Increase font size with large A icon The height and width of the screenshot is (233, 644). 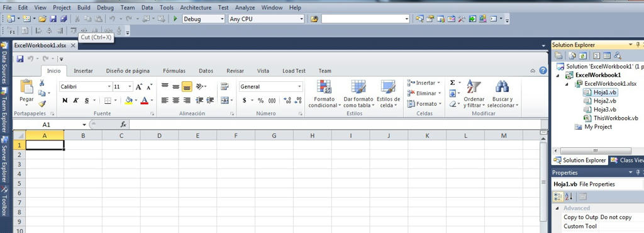(x=139, y=87)
